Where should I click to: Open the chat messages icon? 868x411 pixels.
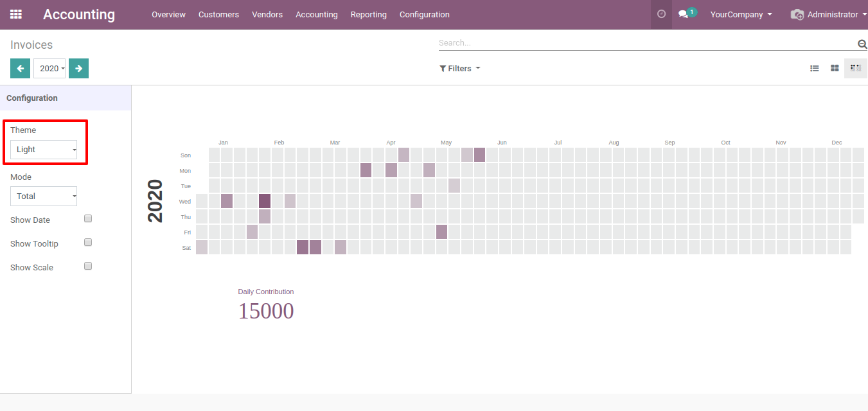pyautogui.click(x=684, y=14)
